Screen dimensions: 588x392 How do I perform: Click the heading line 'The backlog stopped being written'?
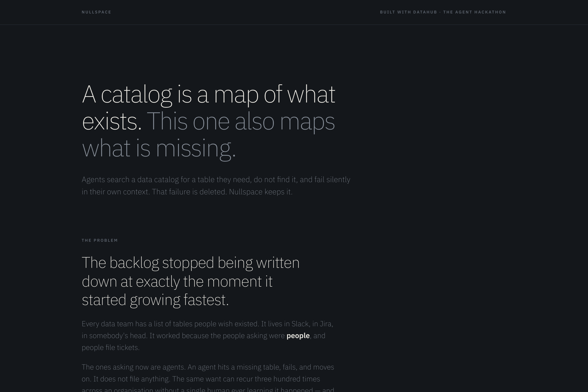190,263
